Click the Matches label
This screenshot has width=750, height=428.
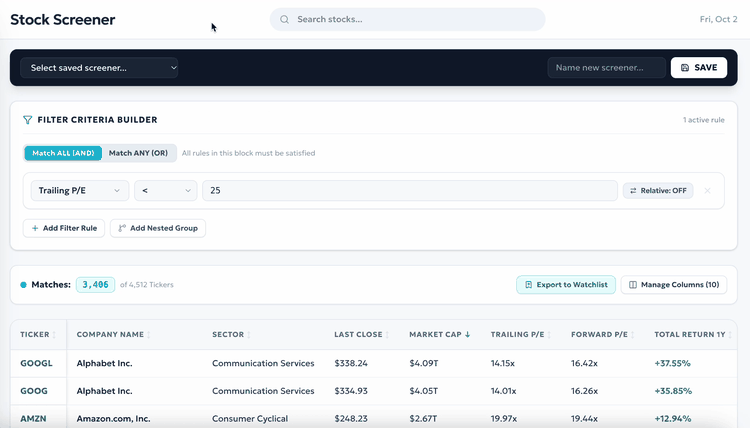[x=51, y=285]
